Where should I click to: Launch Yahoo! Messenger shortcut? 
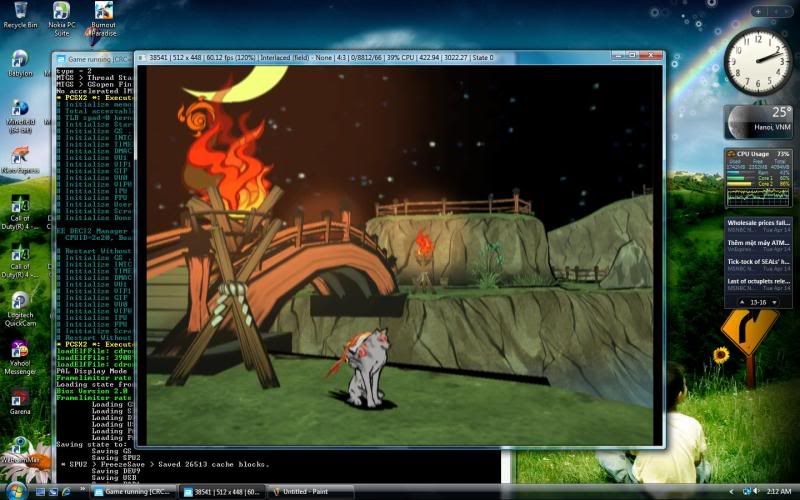(x=20, y=357)
